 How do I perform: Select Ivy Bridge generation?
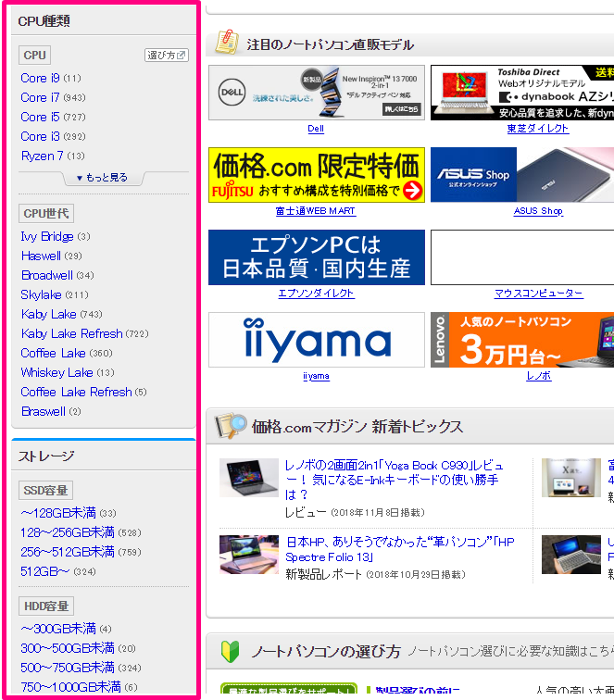pyautogui.click(x=47, y=236)
